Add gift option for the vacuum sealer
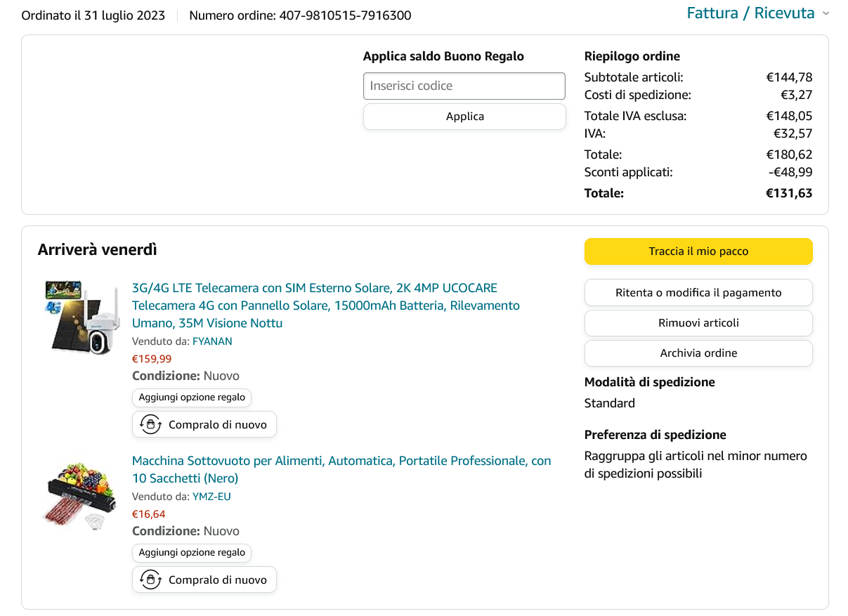This screenshot has width=848, height=616. tap(192, 553)
